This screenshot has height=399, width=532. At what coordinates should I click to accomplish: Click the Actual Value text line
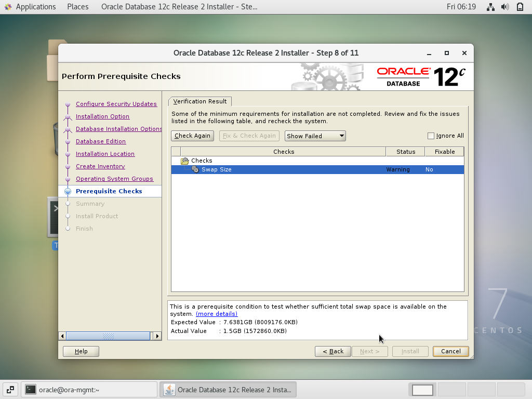pos(229,331)
